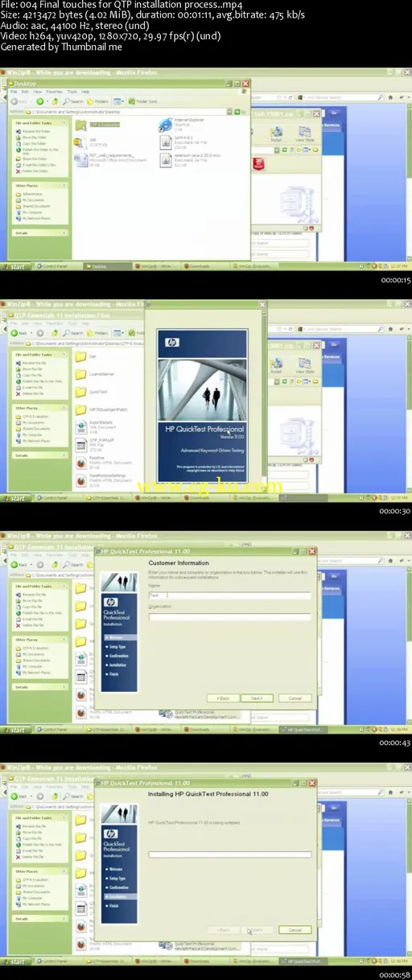Click Next button in Customer Information dialog
The height and width of the screenshot is (980, 412).
[x=255, y=698]
